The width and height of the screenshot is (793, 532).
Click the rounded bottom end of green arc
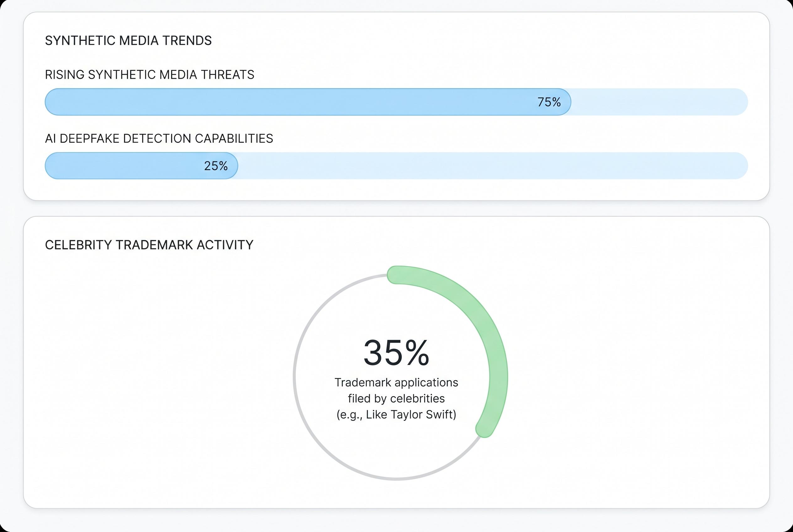point(484,429)
